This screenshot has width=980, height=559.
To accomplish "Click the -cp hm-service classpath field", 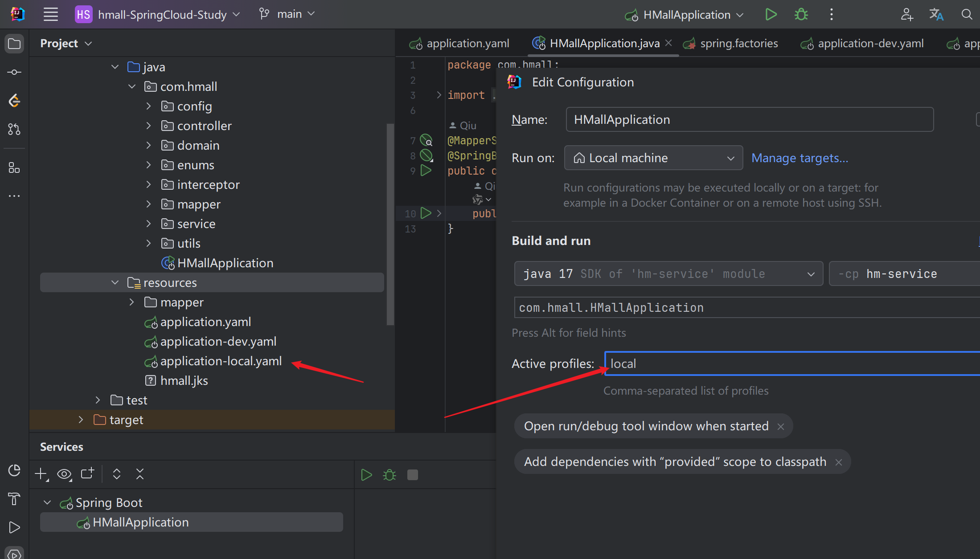I will pyautogui.click(x=904, y=273).
